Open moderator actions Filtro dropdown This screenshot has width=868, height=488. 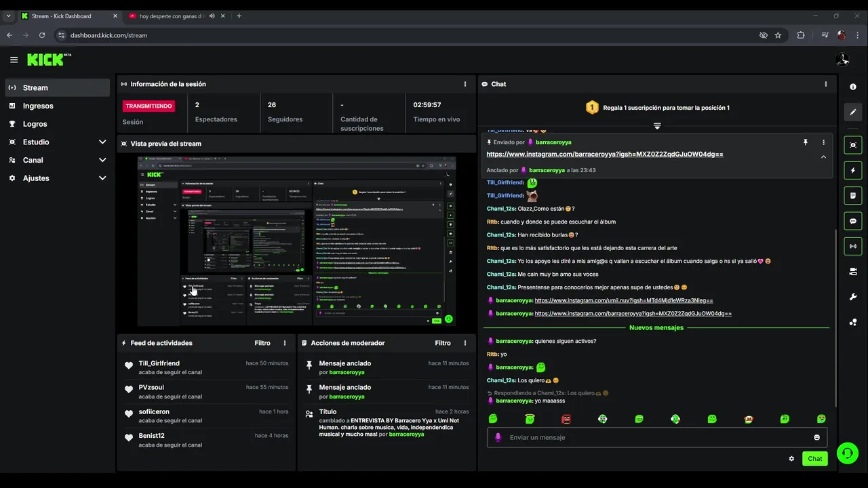click(443, 343)
